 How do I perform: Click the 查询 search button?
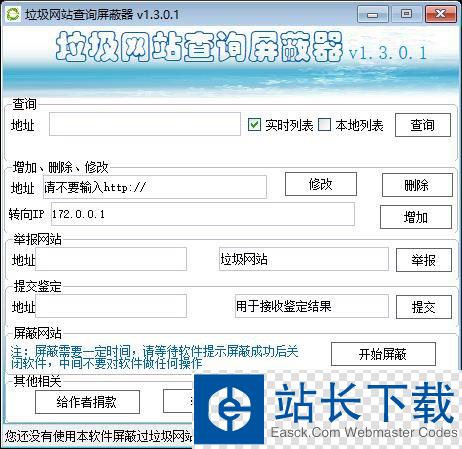pyautogui.click(x=423, y=125)
